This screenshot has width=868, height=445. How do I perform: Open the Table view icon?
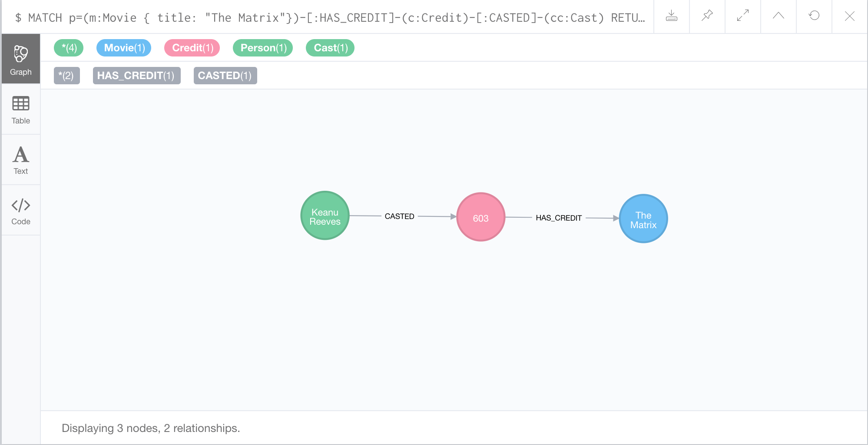(20, 110)
